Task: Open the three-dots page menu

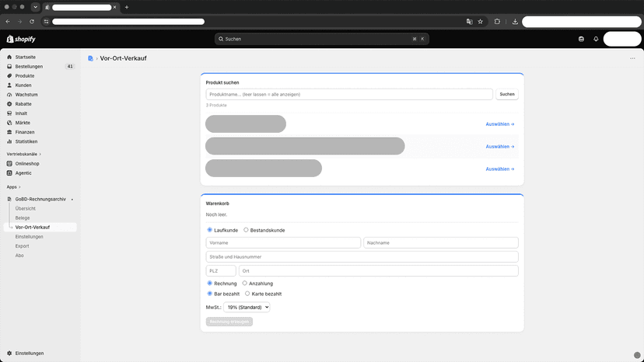Action: coord(632,58)
